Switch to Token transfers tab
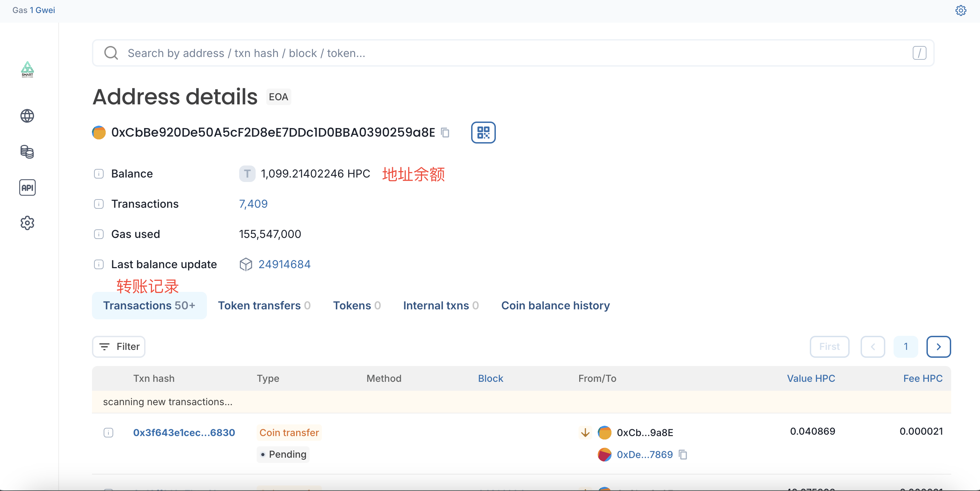 coord(264,305)
